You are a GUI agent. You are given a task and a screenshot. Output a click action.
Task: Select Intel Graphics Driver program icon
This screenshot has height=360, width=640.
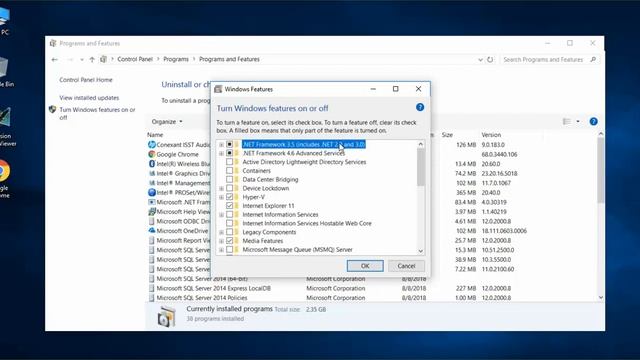pyautogui.click(x=152, y=173)
